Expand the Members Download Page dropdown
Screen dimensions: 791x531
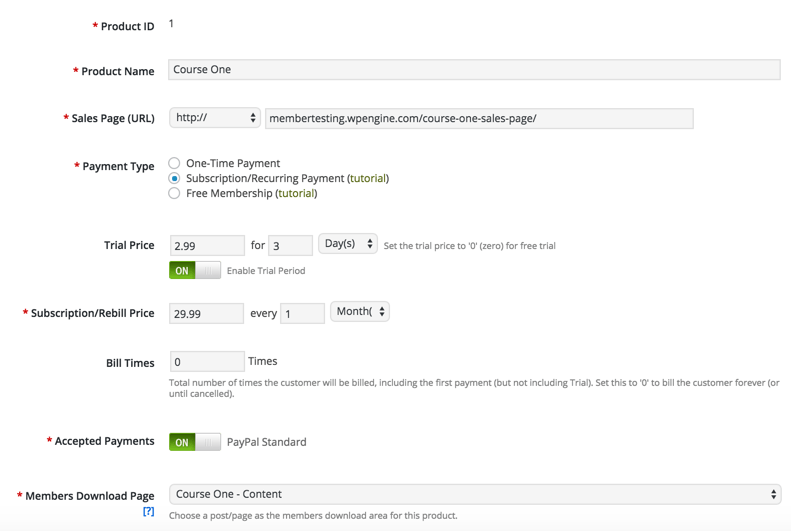[474, 494]
